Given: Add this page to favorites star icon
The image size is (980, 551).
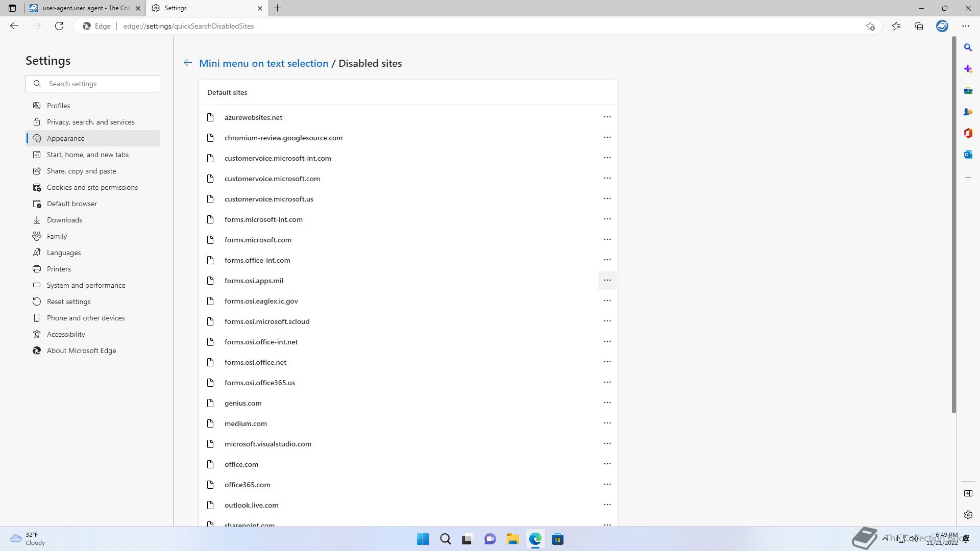Looking at the screenshot, I should tap(870, 26).
